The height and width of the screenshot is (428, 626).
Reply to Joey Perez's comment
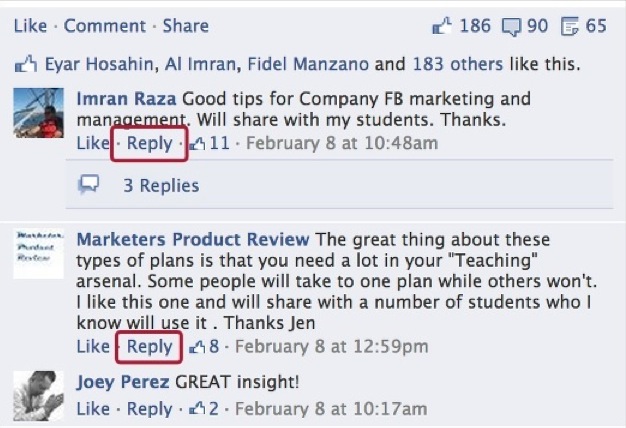point(149,408)
